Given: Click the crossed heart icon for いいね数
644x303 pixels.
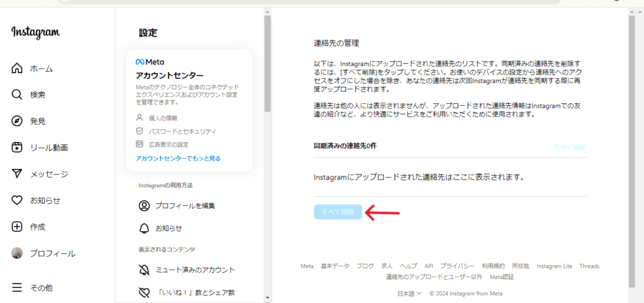Looking at the screenshot, I should tap(144, 292).
